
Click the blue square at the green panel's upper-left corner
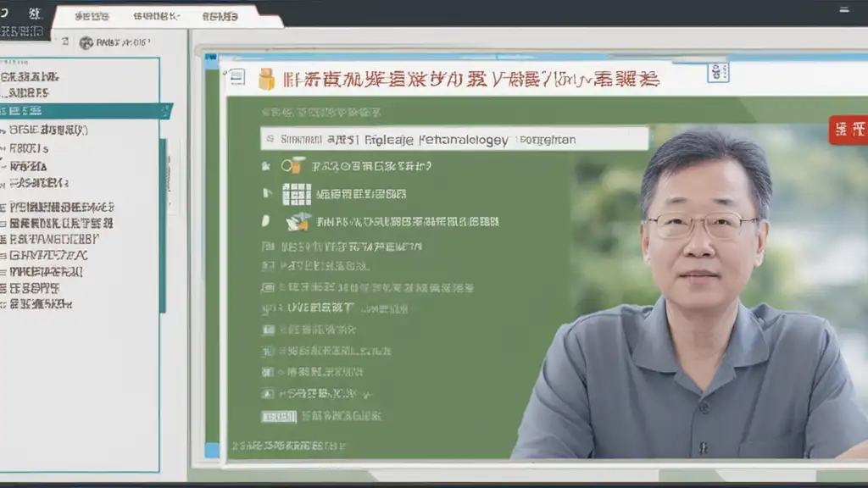pos(211,61)
